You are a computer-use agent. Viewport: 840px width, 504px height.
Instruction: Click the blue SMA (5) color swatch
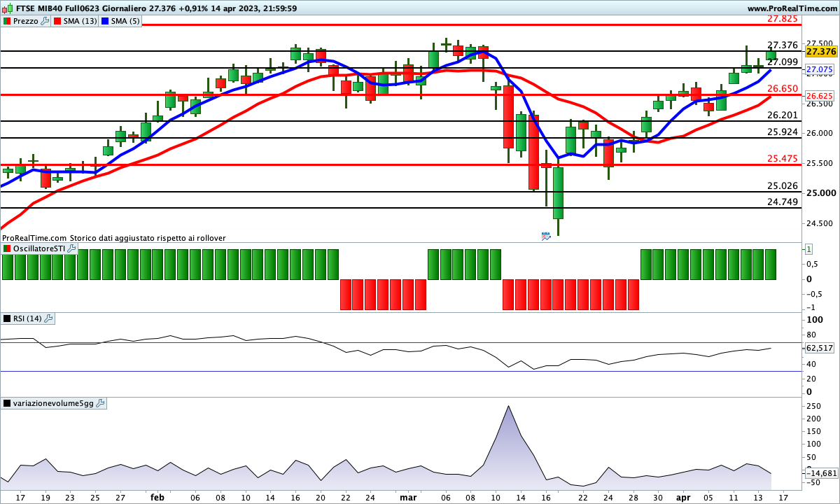pos(105,21)
